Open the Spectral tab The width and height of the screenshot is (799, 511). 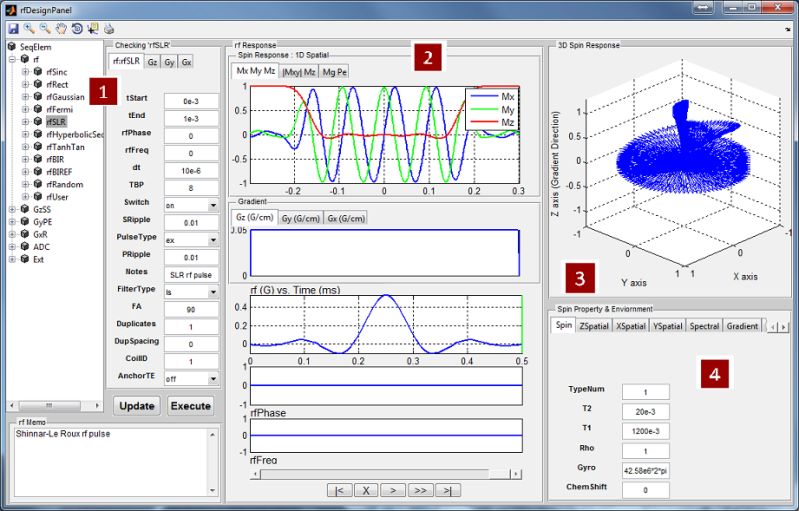coord(704,326)
